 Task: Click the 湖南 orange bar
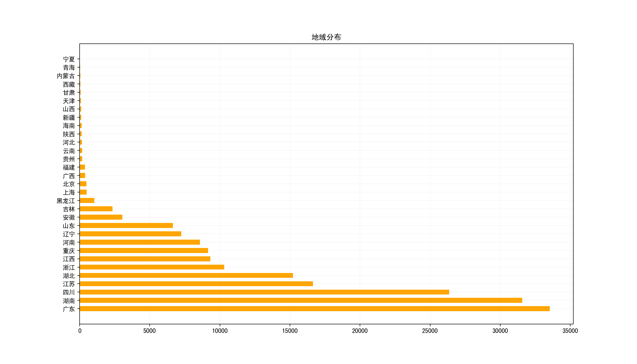point(301,300)
